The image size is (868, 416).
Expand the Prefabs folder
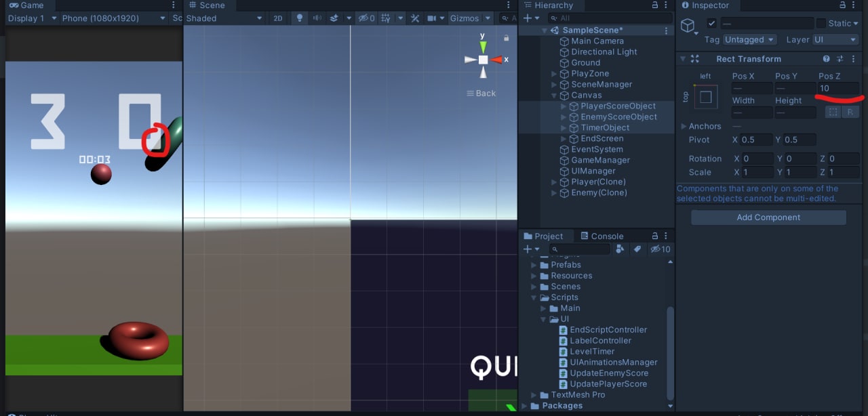point(534,265)
